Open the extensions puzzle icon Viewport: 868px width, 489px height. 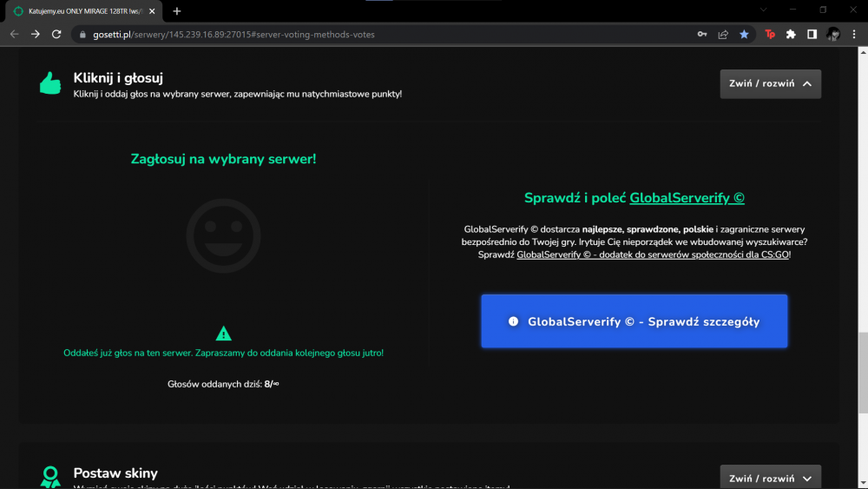point(791,35)
